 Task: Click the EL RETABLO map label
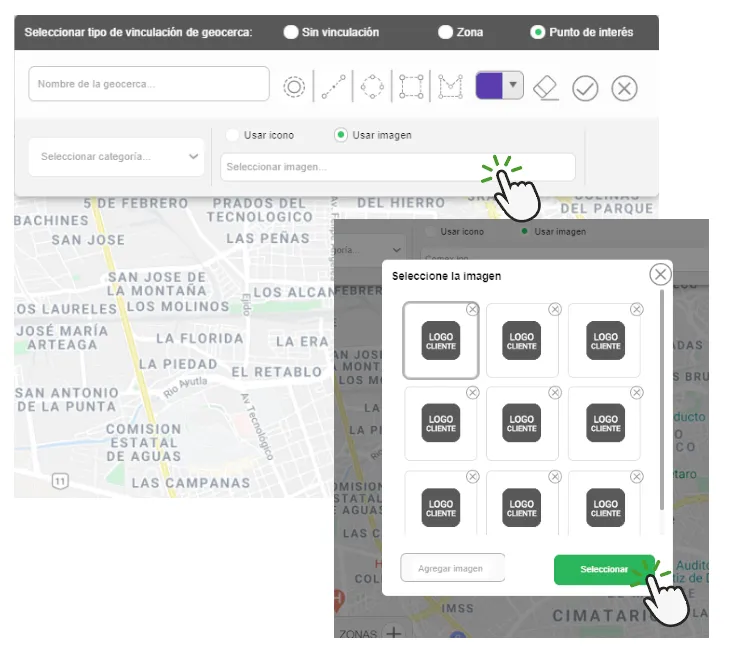tap(277, 372)
